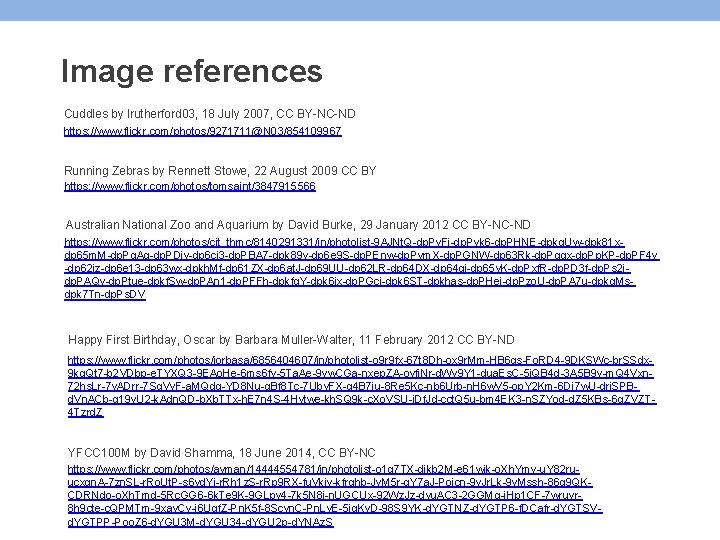Screen dimensions: 720x540
Task: Select the 'Image references' slide title
Action: (x=192, y=71)
